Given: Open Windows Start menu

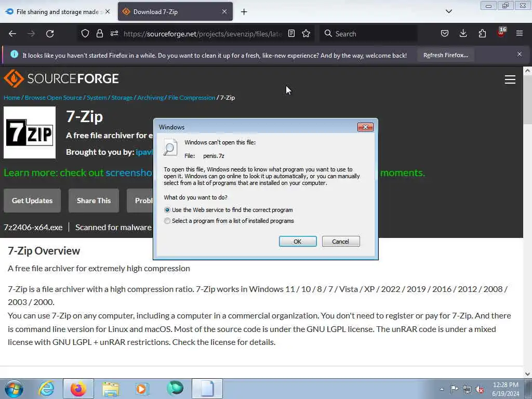Looking at the screenshot, I should point(14,389).
